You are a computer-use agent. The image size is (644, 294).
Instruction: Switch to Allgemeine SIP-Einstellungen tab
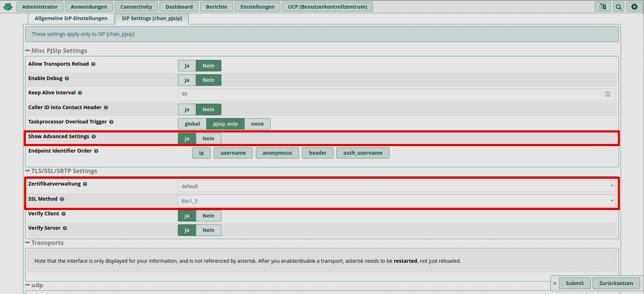(x=71, y=18)
